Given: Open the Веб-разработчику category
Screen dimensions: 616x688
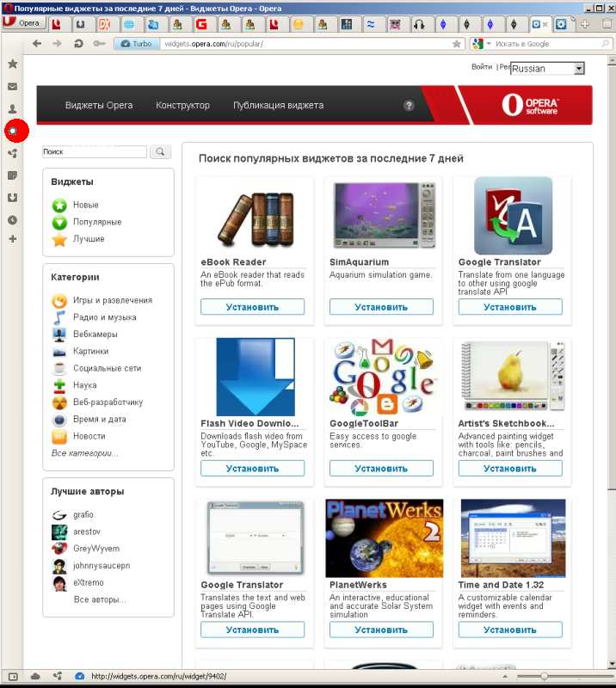Looking at the screenshot, I should tap(108, 402).
